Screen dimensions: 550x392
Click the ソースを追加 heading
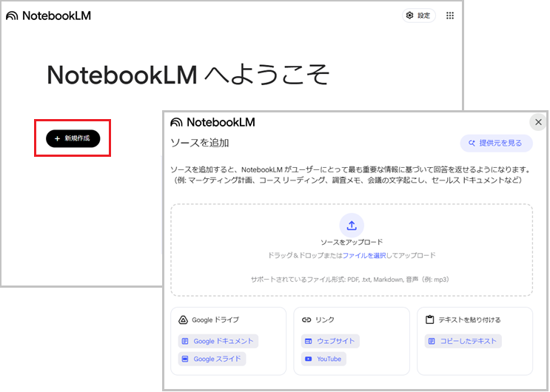click(200, 143)
